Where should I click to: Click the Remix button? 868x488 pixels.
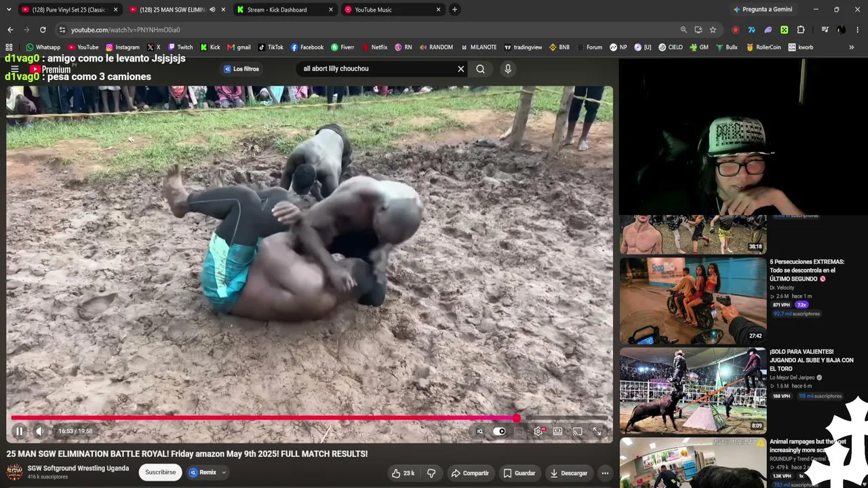click(203, 472)
